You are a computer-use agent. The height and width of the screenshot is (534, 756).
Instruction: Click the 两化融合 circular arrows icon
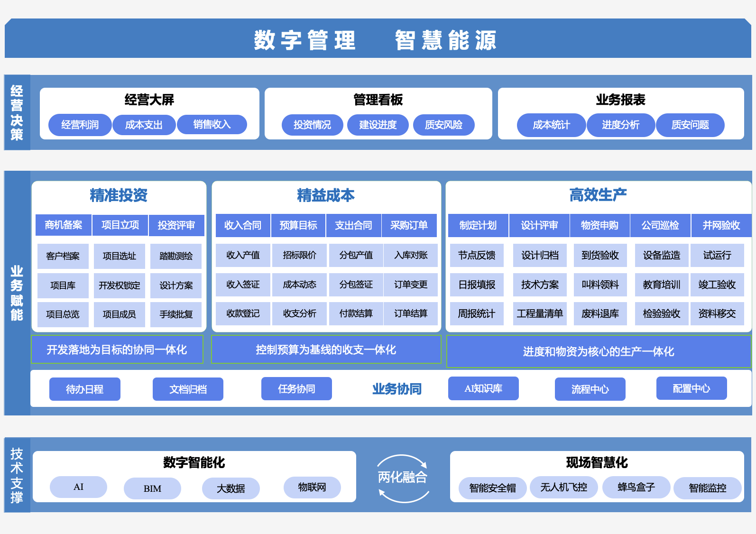click(x=403, y=478)
